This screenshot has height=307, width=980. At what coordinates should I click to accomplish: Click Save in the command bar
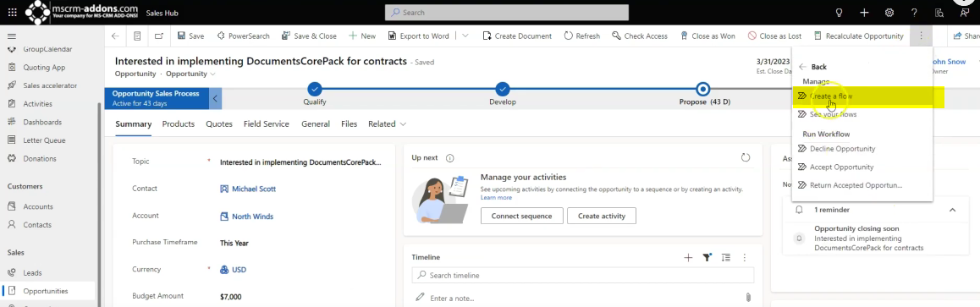190,36
